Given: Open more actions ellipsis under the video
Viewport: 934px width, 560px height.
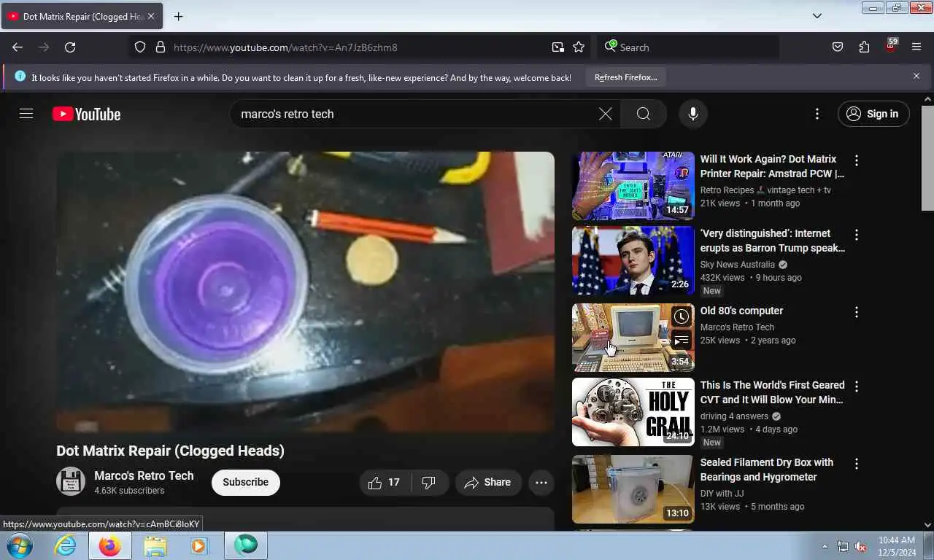Looking at the screenshot, I should (x=541, y=483).
